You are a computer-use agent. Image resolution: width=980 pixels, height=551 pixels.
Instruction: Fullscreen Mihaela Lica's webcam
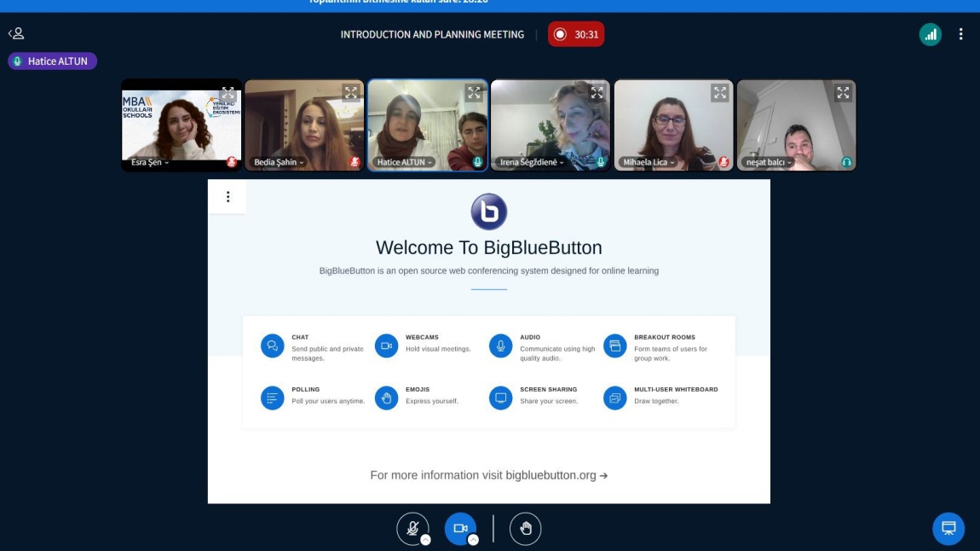tap(720, 93)
